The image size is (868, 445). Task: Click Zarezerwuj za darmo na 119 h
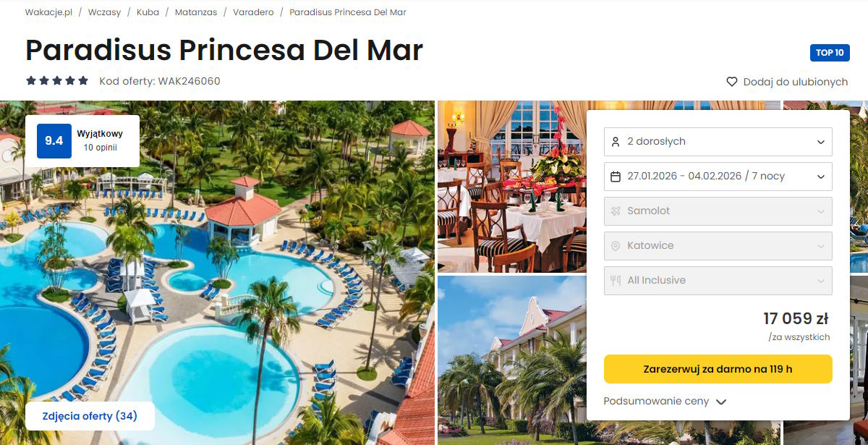pos(718,369)
